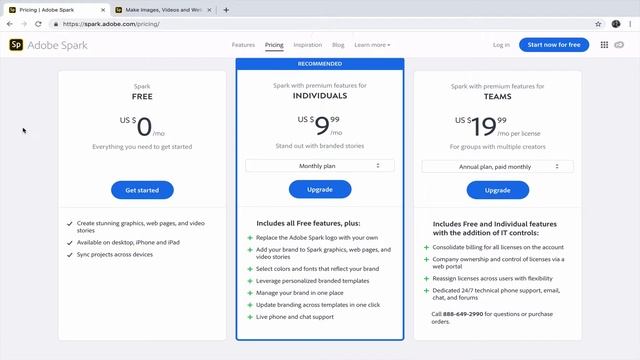The width and height of the screenshot is (640, 360).
Task: Click the Log in link
Action: coord(501,45)
